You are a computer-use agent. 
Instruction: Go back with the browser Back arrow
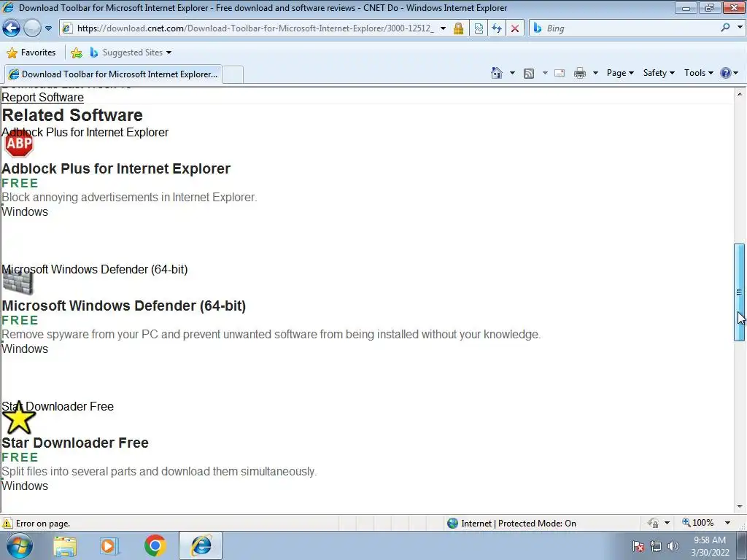pos(12,28)
